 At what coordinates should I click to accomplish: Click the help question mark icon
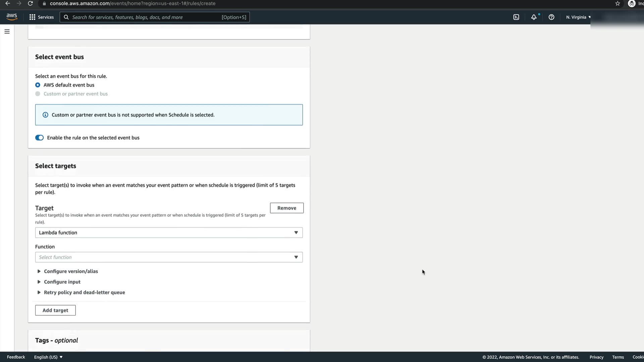[551, 17]
